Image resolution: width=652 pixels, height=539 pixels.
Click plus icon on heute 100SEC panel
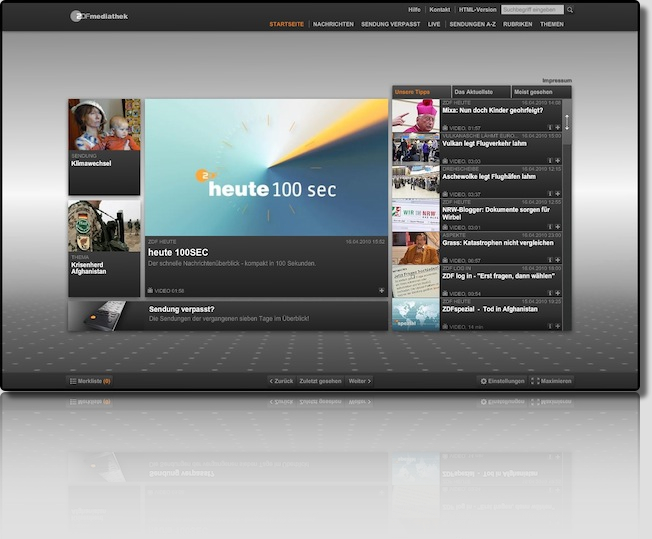click(x=381, y=290)
